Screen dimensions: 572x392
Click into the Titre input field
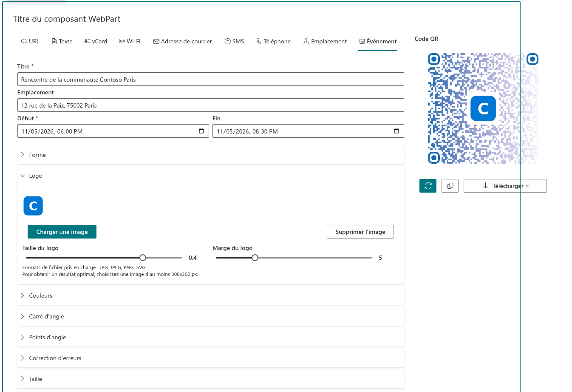point(211,79)
